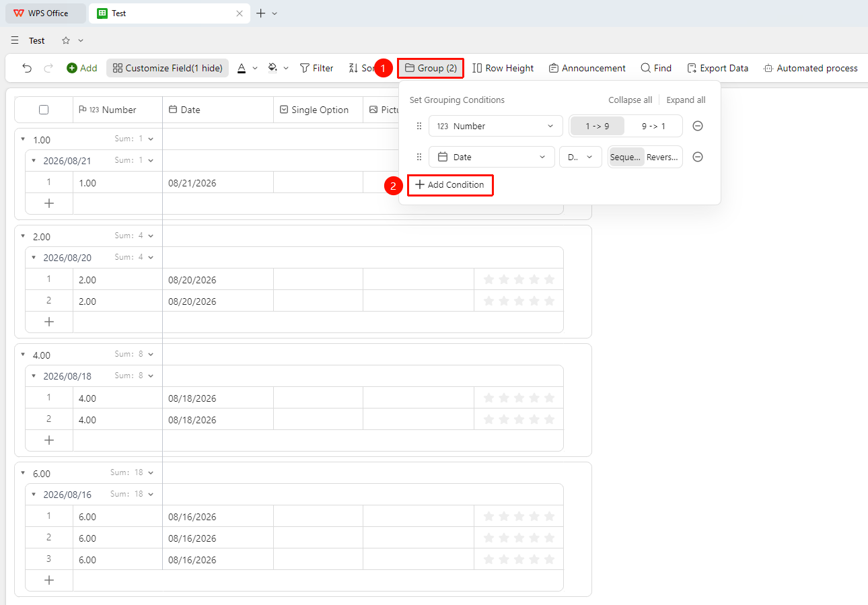Open the Group (2) menu
Image resolution: width=868 pixels, height=605 pixels.
(431, 68)
